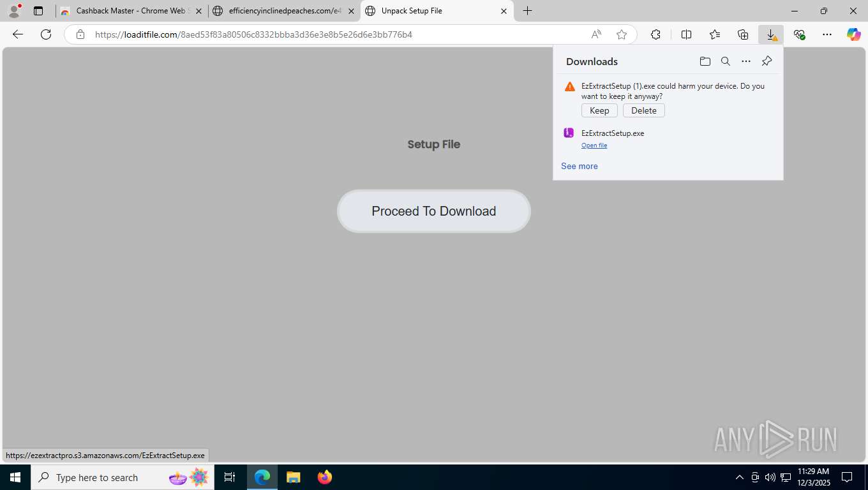Add this page to favorites star
This screenshot has width=868, height=490.
click(622, 34)
